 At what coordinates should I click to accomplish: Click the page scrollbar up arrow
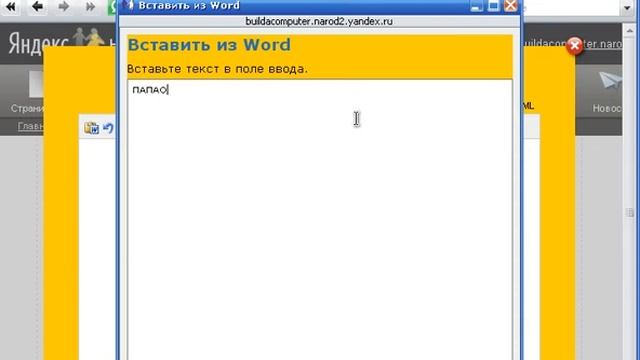[x=629, y=31]
